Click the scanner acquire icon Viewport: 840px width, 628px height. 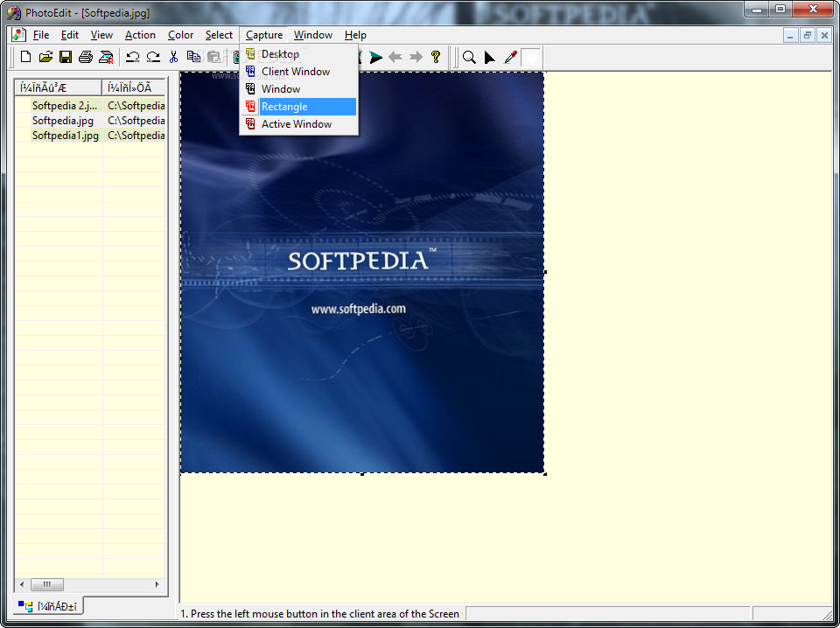tap(106, 57)
